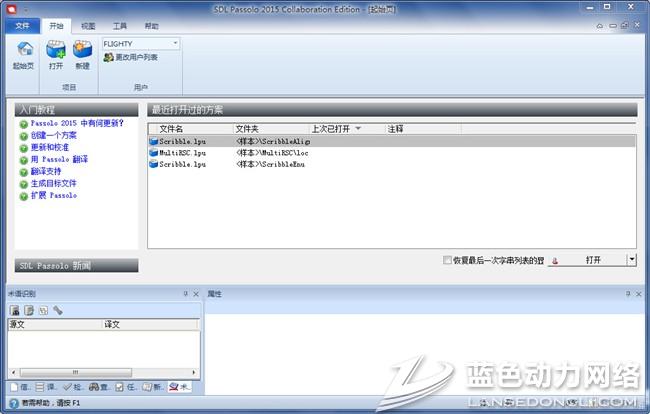Open the FLIGHTY user dropdown
Screen dimensions: 650x414
coord(175,43)
